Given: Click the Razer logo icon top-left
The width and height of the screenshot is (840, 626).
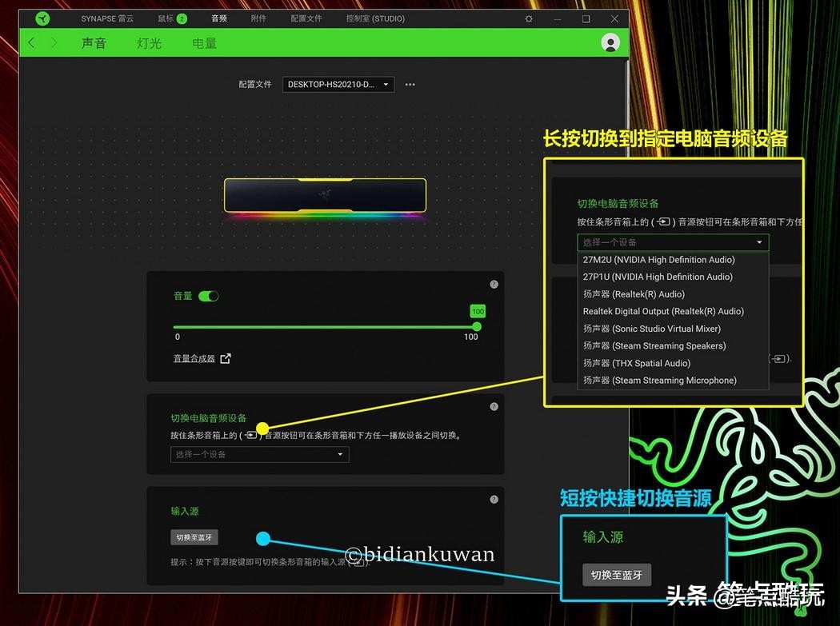Looking at the screenshot, I should [41, 18].
